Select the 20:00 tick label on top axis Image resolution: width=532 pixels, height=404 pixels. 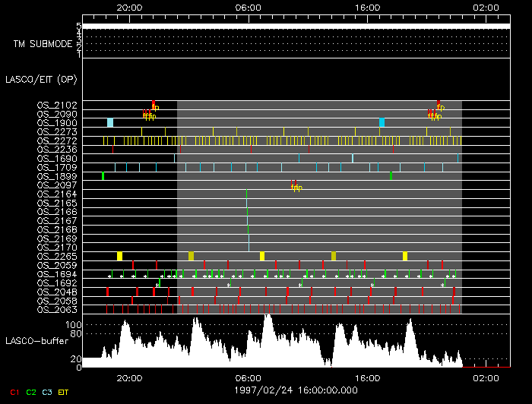tap(129, 7)
